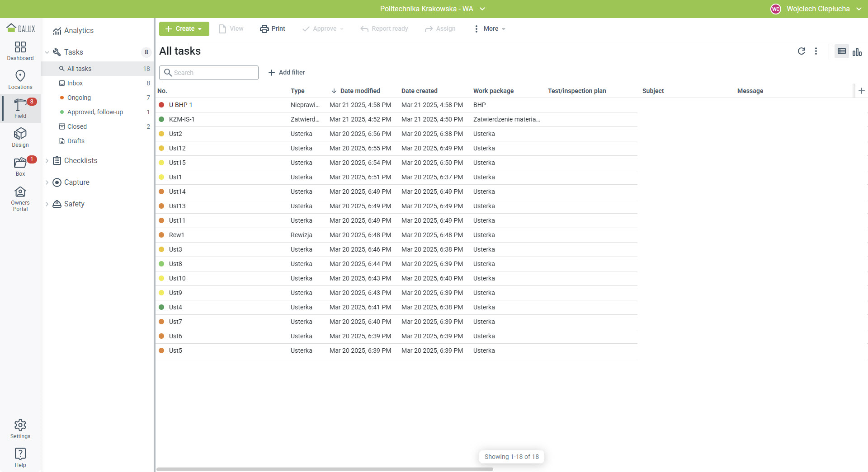Select Inbox in the tasks menu
This screenshot has width=868, height=472.
click(x=75, y=83)
